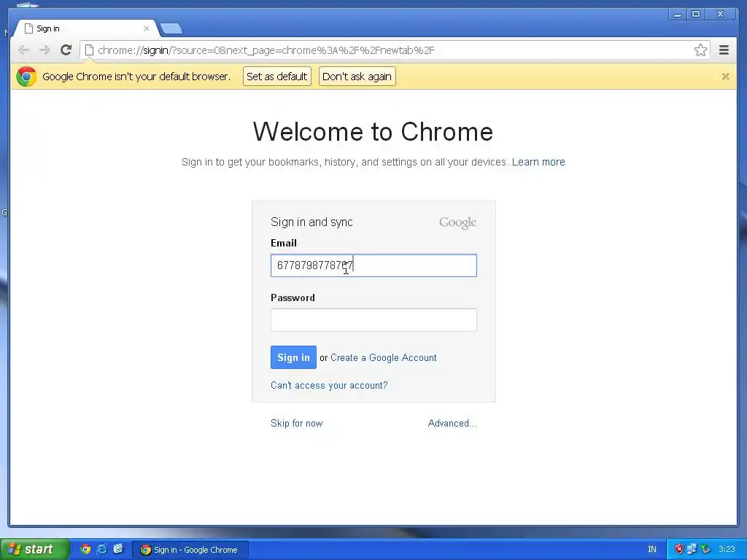Open the Chrome hamburger menu
The height and width of the screenshot is (560, 747).
coord(724,50)
